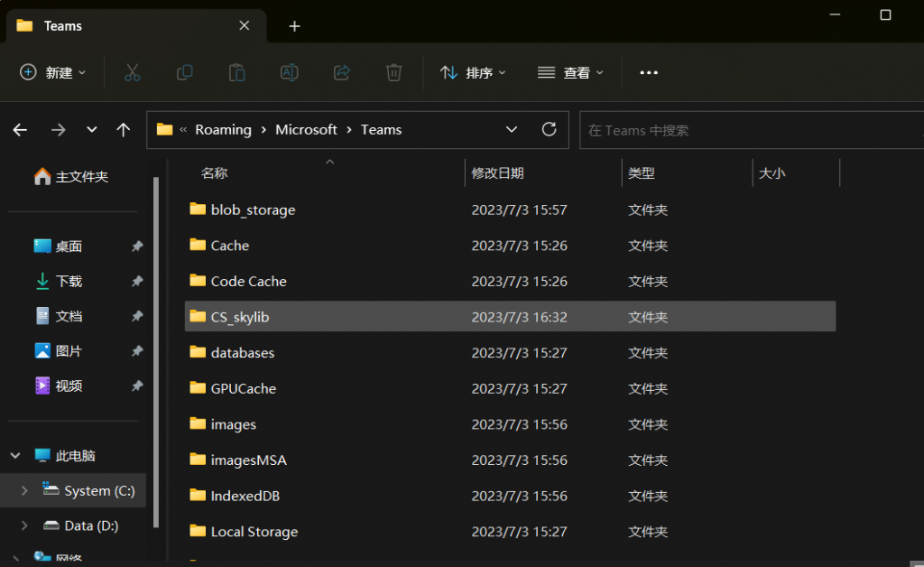Screen dimensions: 924x567
Task: Click the 2023/7/3 16:32 date cell
Action: [519, 317]
